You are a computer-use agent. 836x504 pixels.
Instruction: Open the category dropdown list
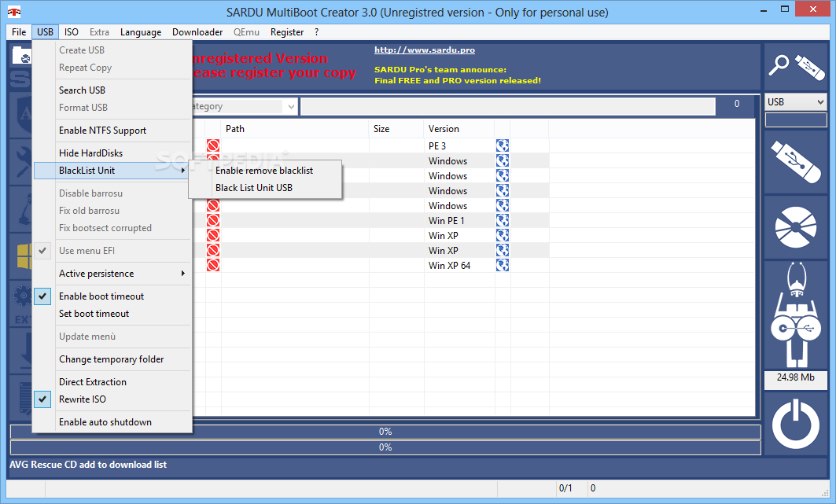(x=291, y=106)
